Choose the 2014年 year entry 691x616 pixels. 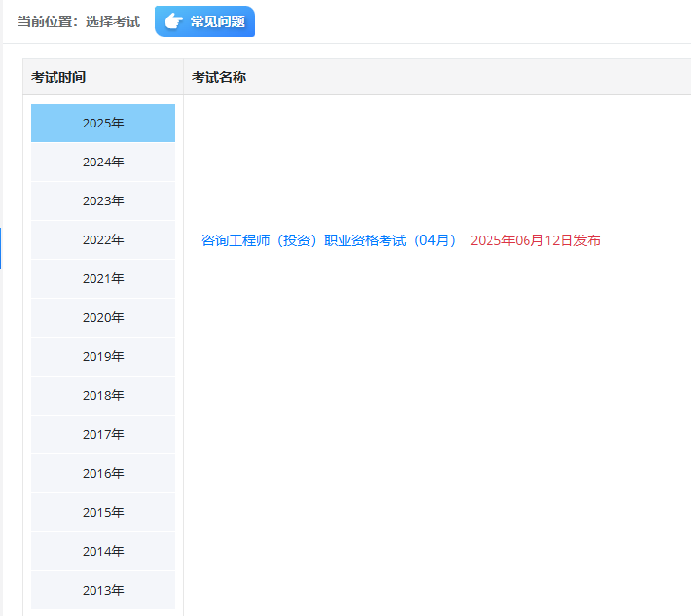(x=103, y=551)
